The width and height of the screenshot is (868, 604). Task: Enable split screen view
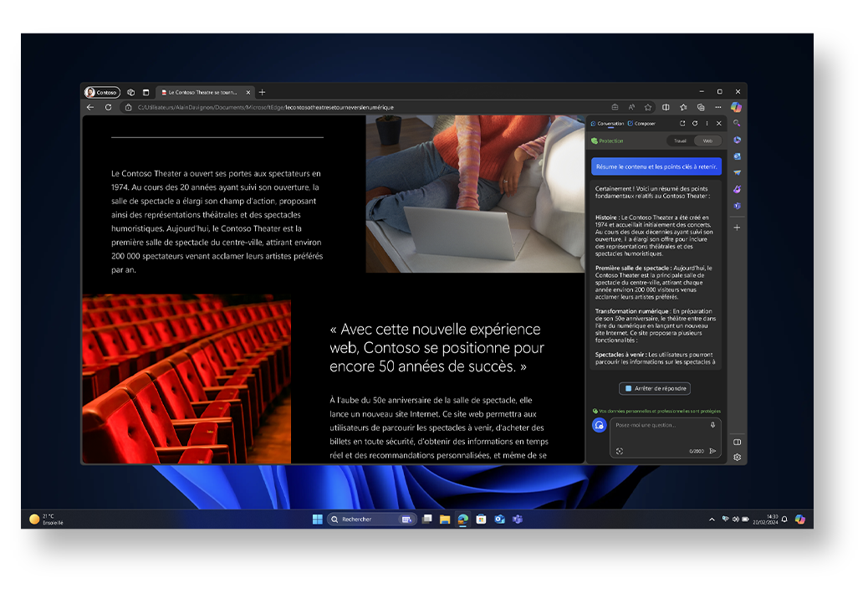click(666, 107)
